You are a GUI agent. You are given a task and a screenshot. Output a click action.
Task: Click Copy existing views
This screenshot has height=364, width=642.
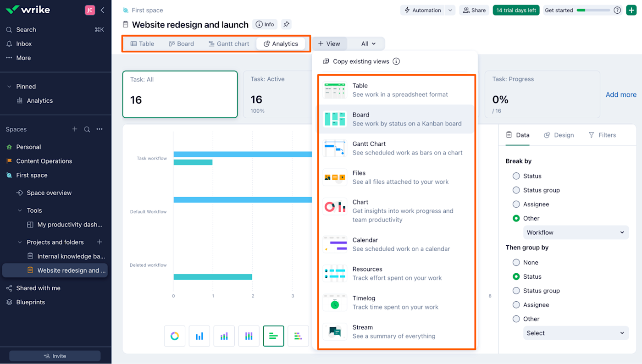point(361,61)
